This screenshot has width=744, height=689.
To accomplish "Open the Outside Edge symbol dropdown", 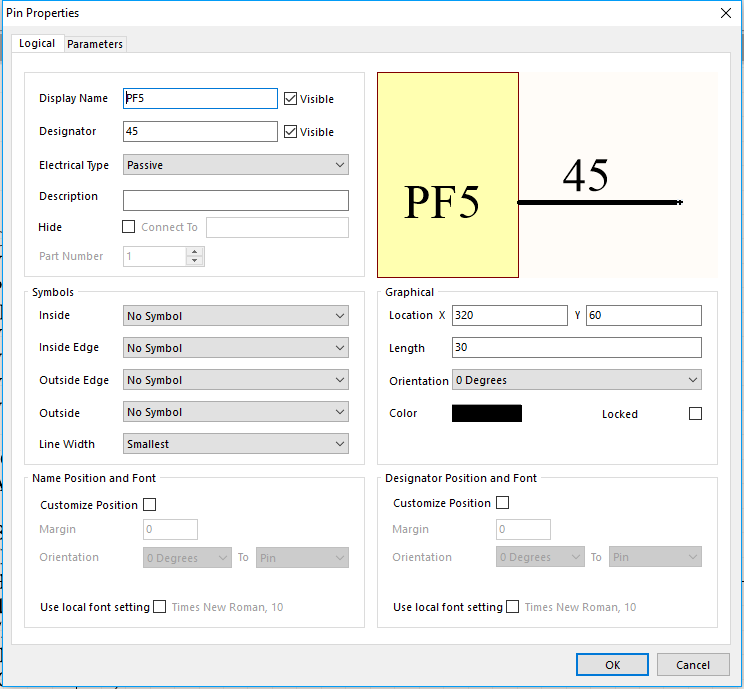I will pos(235,380).
